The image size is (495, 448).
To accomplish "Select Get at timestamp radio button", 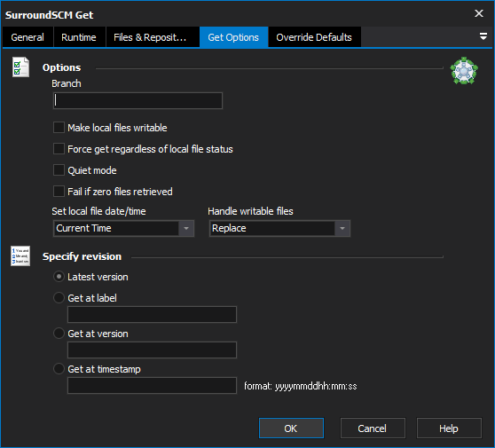I will tap(59, 369).
